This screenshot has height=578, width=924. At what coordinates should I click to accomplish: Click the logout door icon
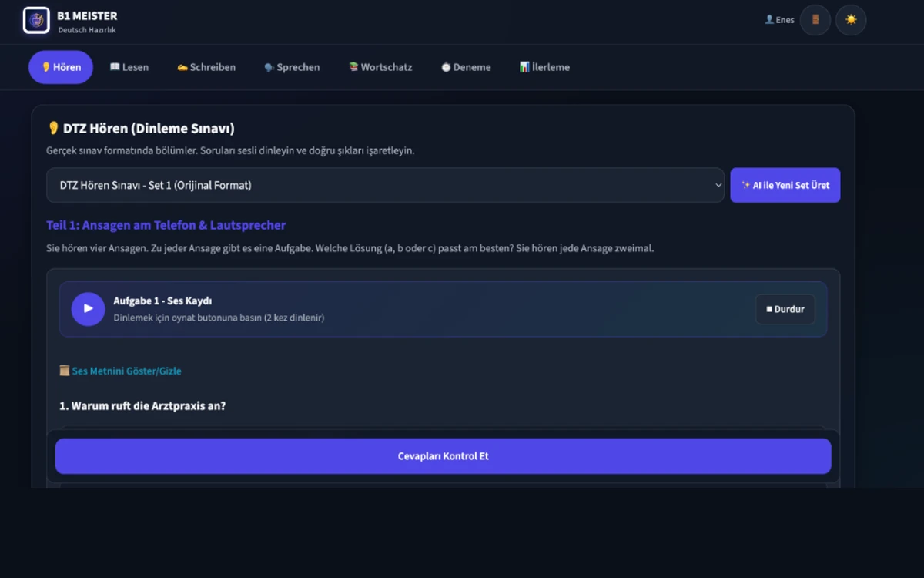click(815, 20)
